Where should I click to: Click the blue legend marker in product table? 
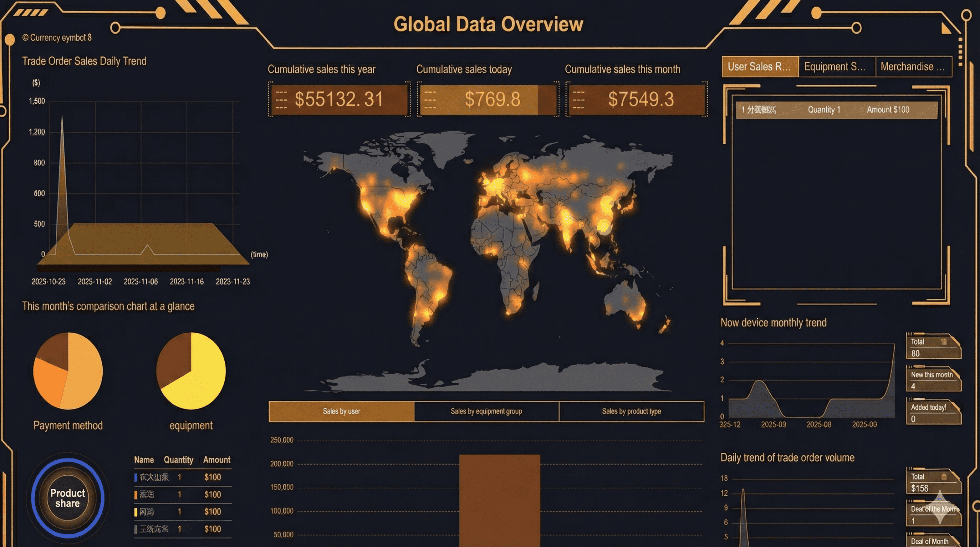(136, 477)
